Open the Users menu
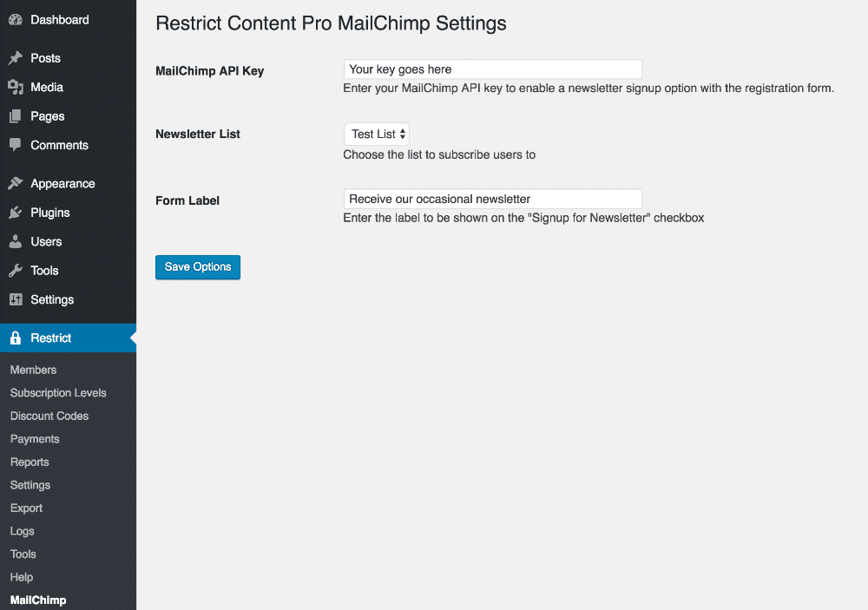 46,242
